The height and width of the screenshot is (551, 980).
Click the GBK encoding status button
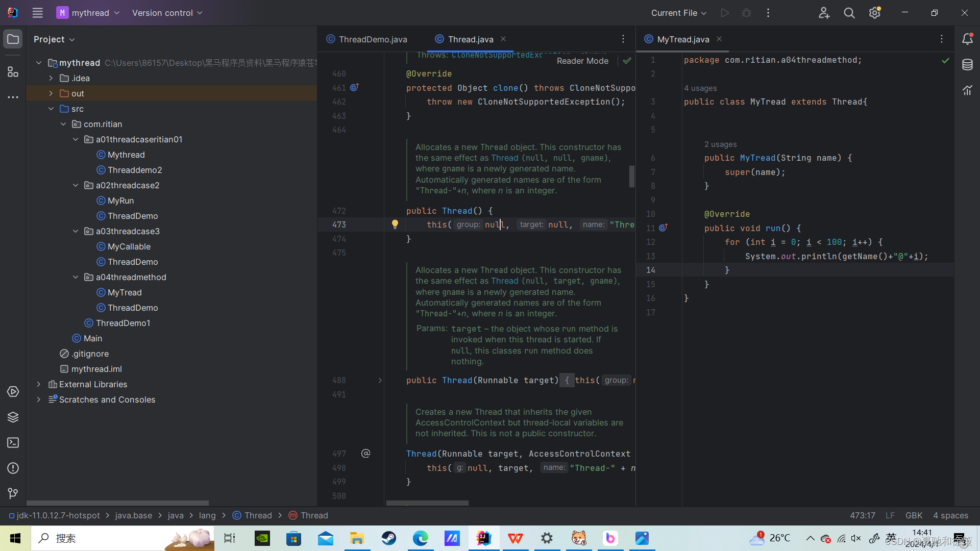913,515
